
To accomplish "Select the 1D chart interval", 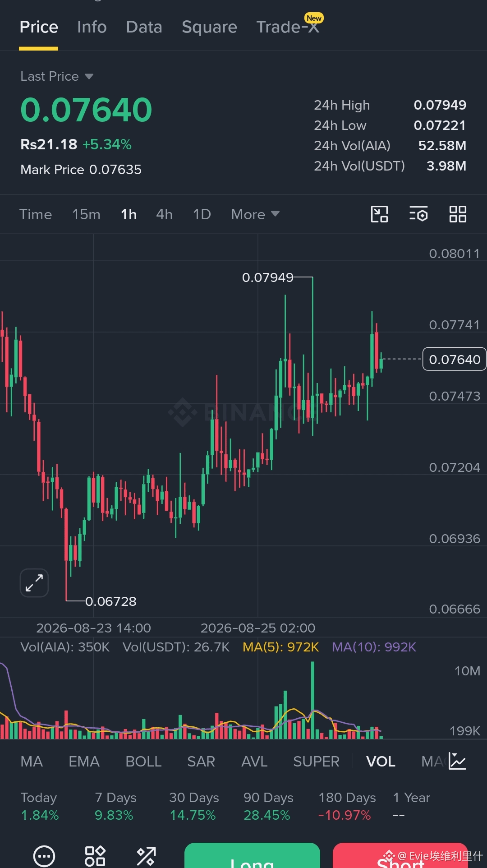I will pos(202,214).
